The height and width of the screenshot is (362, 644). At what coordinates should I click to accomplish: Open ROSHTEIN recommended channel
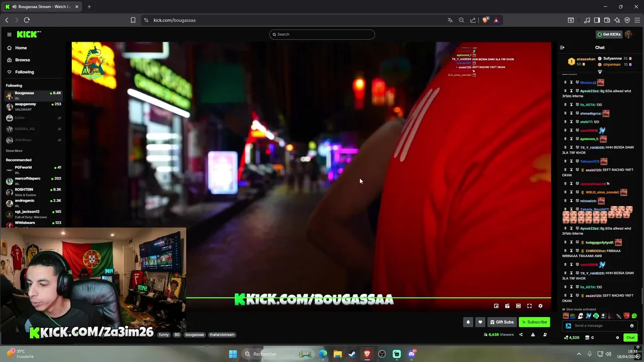pos(33,192)
